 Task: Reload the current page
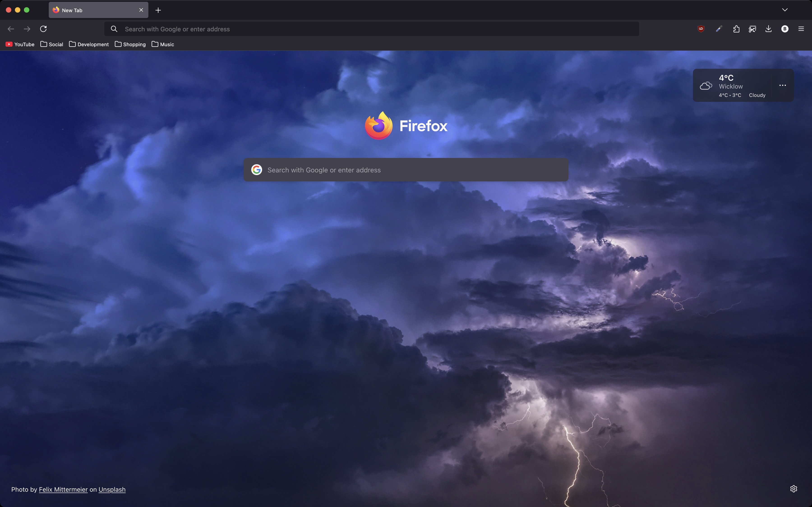(43, 29)
